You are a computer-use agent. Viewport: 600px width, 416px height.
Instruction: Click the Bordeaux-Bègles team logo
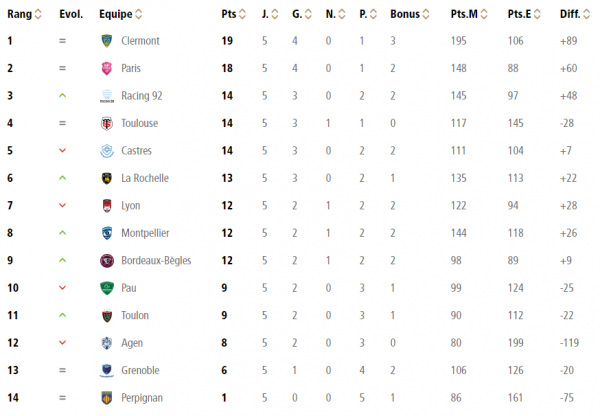pyautogui.click(x=107, y=260)
